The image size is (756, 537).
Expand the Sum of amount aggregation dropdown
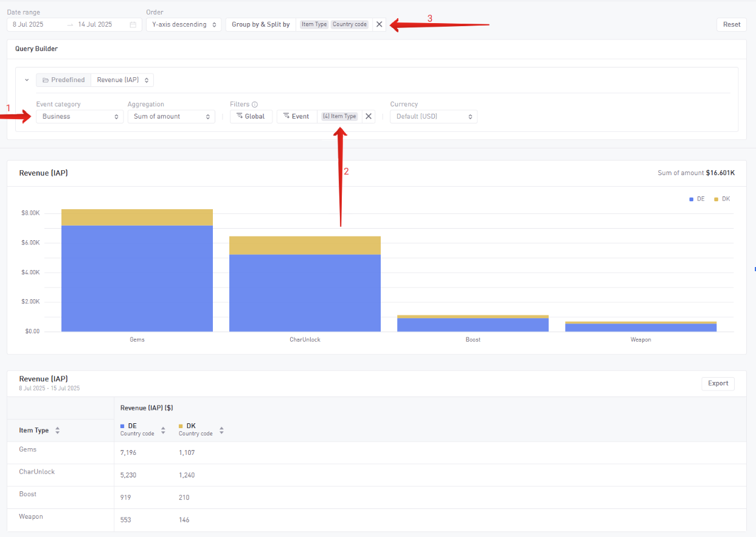pos(171,116)
